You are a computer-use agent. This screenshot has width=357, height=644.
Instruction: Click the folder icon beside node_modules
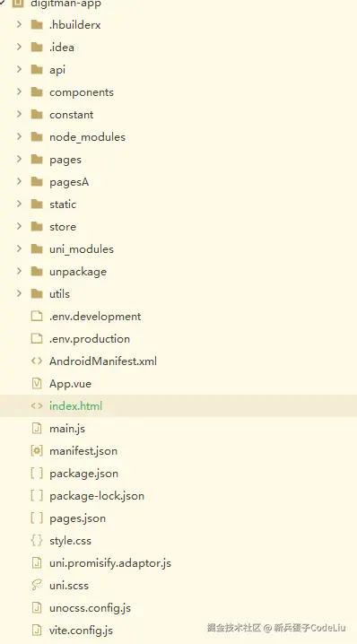click(x=37, y=136)
